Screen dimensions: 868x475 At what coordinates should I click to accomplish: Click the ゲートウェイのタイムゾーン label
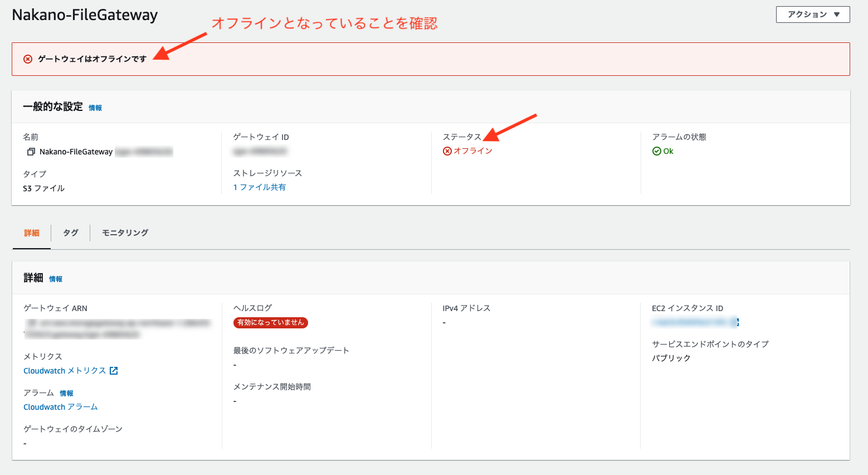pos(73,429)
